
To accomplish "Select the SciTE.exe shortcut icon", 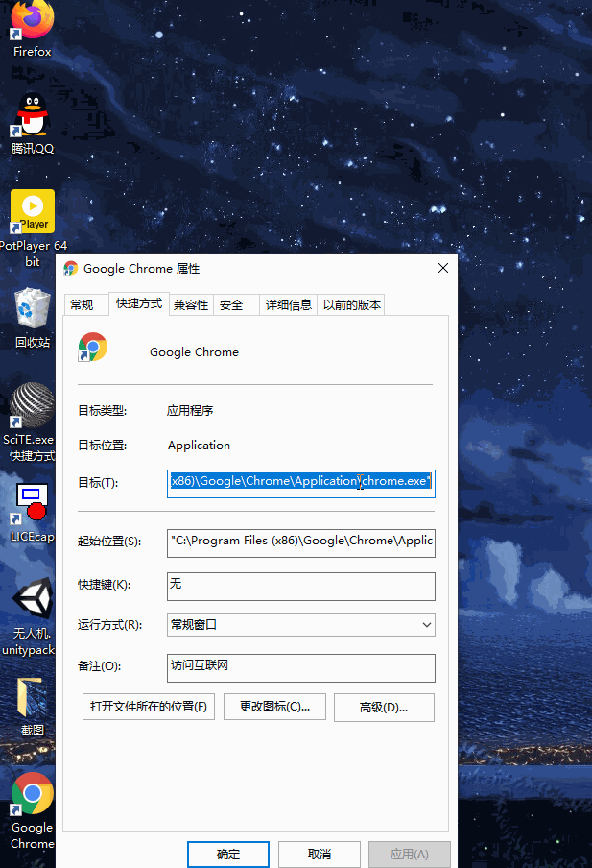I will [31, 422].
